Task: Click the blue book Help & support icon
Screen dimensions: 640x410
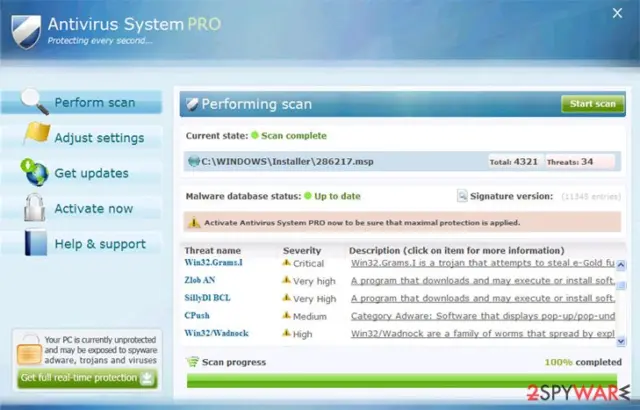Action: pos(36,242)
